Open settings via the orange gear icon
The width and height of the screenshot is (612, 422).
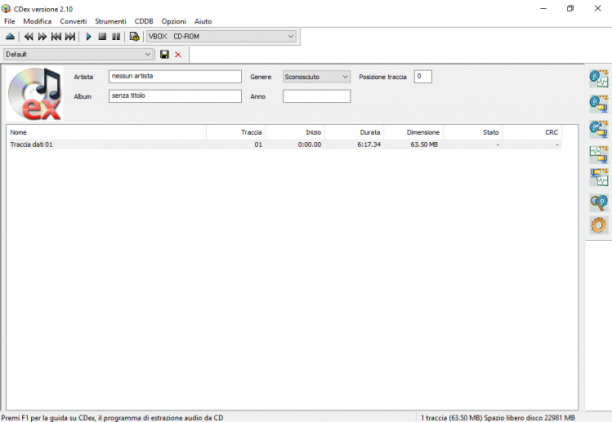click(599, 226)
